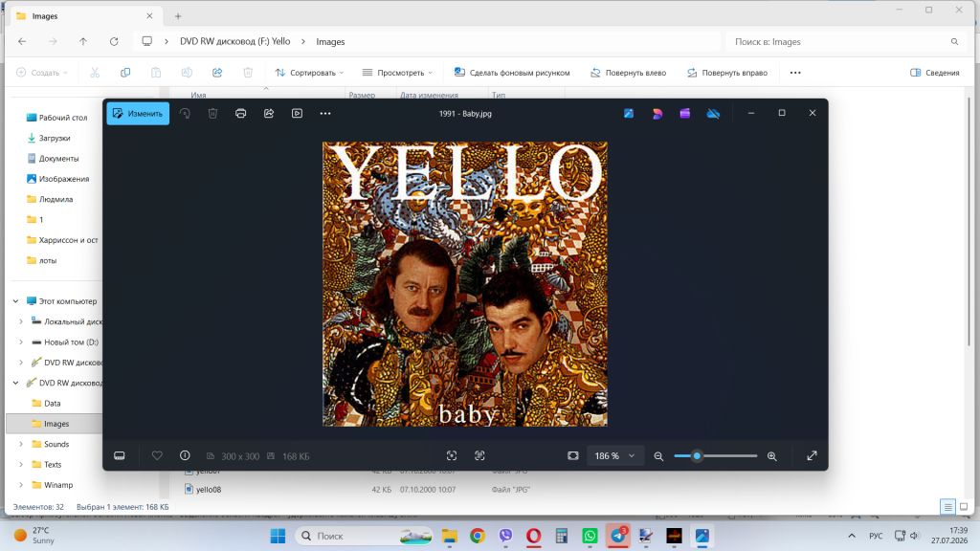Screen dimensions: 980x551
Task: Share the image from the Photos viewer toolbar
Action: tap(269, 114)
